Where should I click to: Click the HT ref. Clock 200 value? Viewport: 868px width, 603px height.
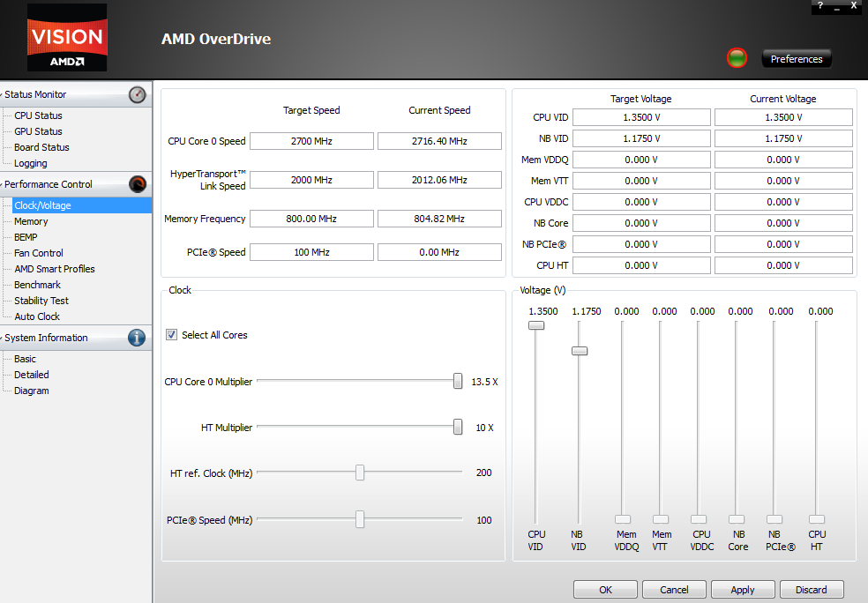(483, 473)
